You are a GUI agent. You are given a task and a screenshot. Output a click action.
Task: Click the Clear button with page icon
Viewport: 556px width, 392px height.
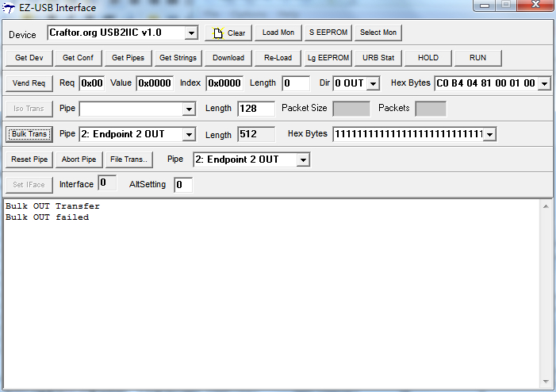click(x=228, y=33)
